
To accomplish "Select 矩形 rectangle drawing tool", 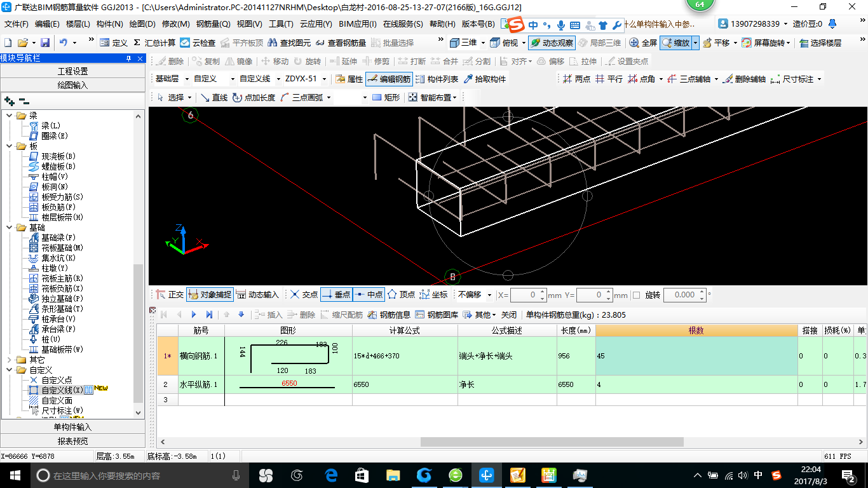I will [x=386, y=97].
